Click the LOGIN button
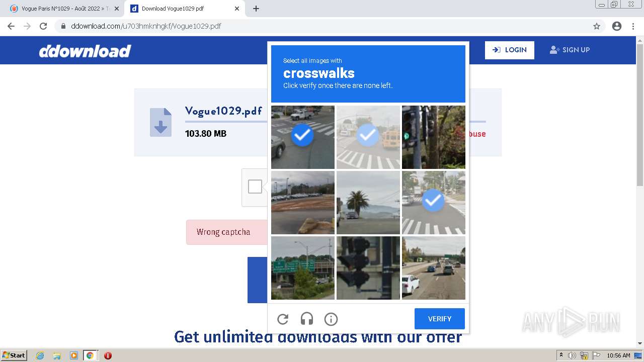Screen dimensions: 644x362 tap(510, 50)
